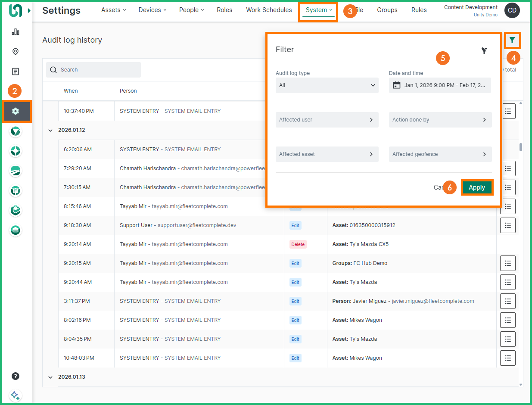Open the AI sparkle assistant icon
Image resolution: width=532 pixels, height=405 pixels.
pos(16,395)
